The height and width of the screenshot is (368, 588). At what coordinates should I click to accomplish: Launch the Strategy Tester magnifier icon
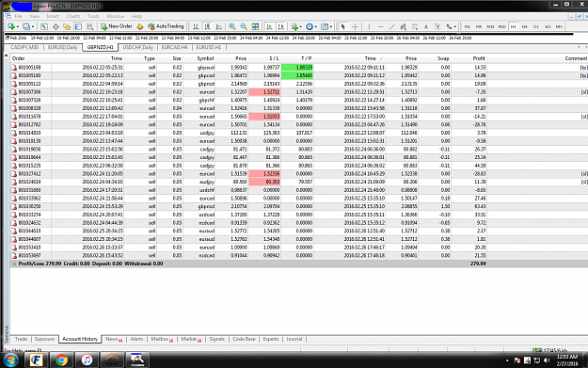click(x=90, y=26)
